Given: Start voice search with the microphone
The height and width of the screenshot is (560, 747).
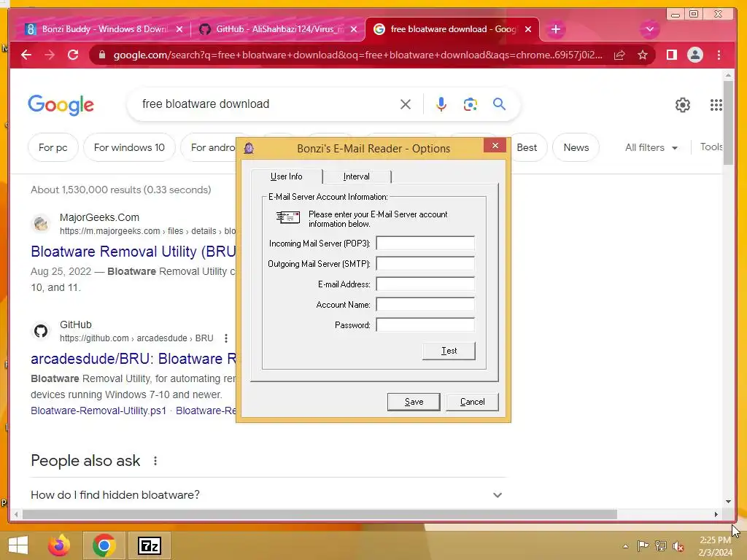Looking at the screenshot, I should [441, 104].
